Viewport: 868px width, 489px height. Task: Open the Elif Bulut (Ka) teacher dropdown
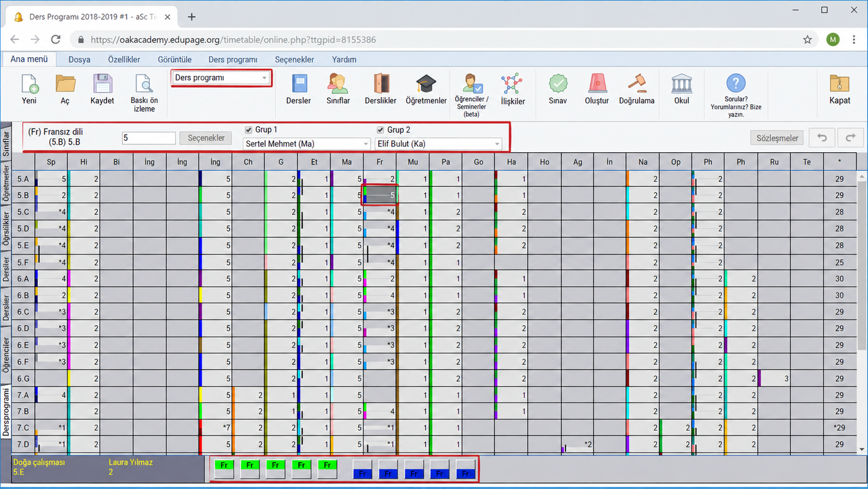[x=438, y=144]
